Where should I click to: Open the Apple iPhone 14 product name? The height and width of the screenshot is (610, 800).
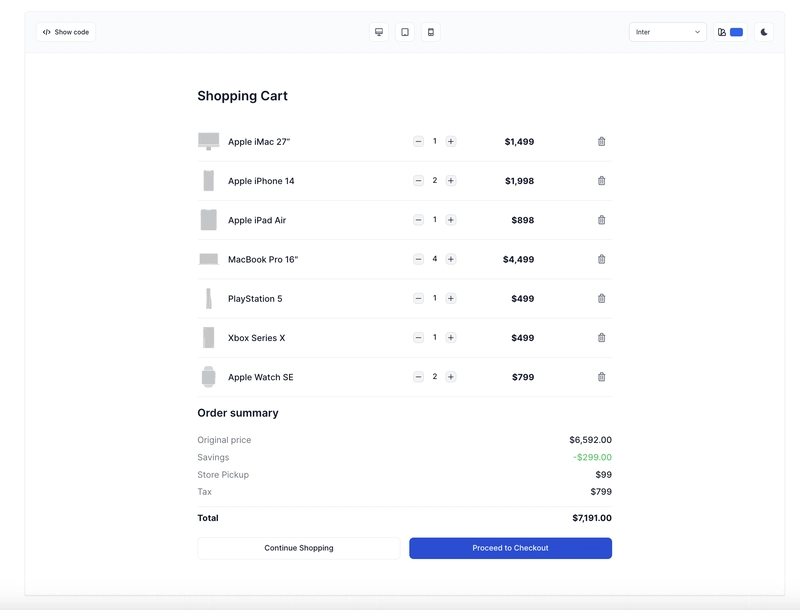pos(261,181)
